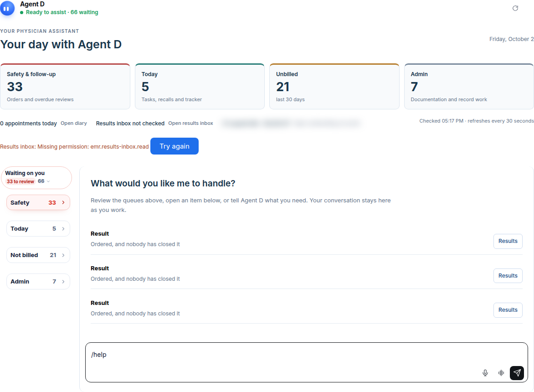Click the Try again button
Screen dimensions: 534x392
pos(175,146)
